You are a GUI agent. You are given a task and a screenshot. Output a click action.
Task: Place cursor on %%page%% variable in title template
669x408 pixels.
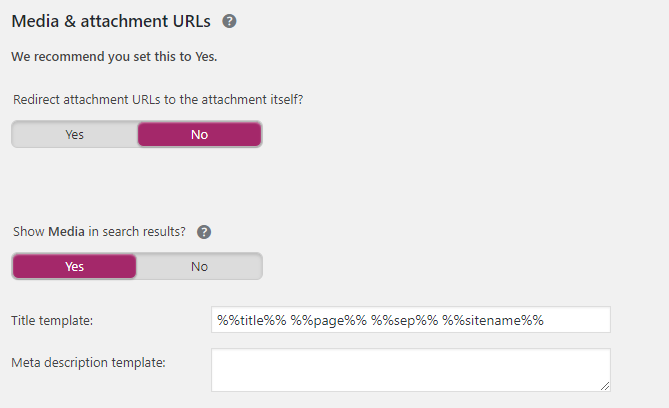click(x=329, y=320)
